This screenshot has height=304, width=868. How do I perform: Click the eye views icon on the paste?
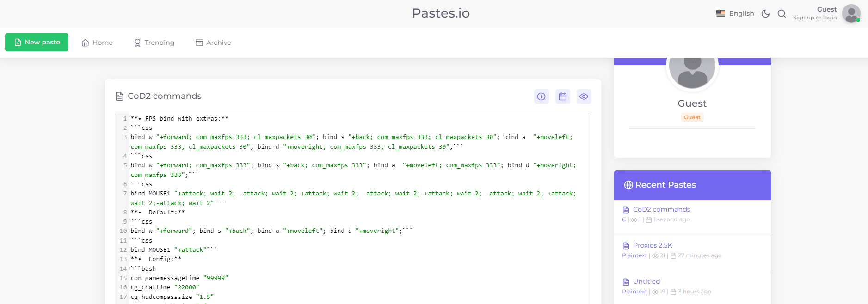(584, 97)
